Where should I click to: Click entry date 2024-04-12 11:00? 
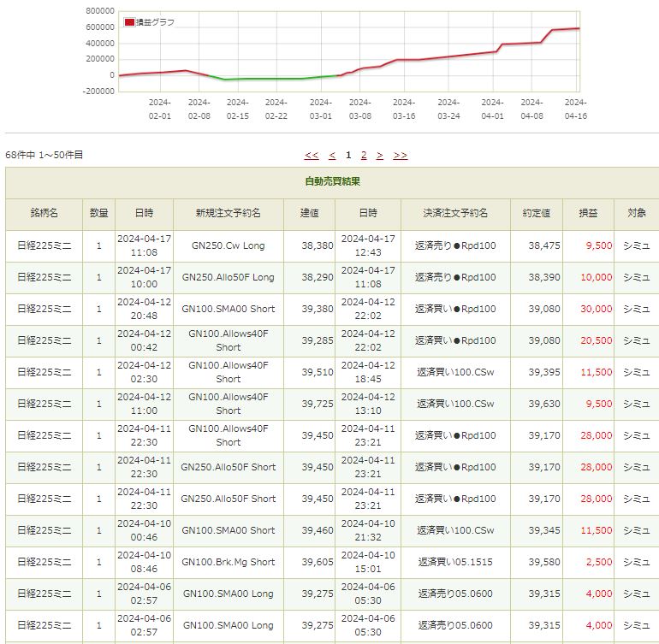144,404
